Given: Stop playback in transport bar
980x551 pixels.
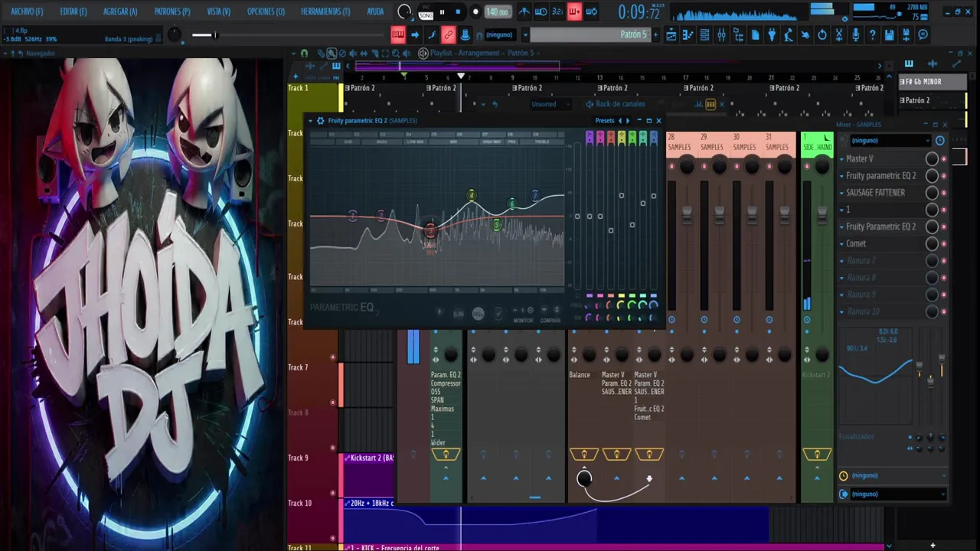Looking at the screenshot, I should pos(458,11).
